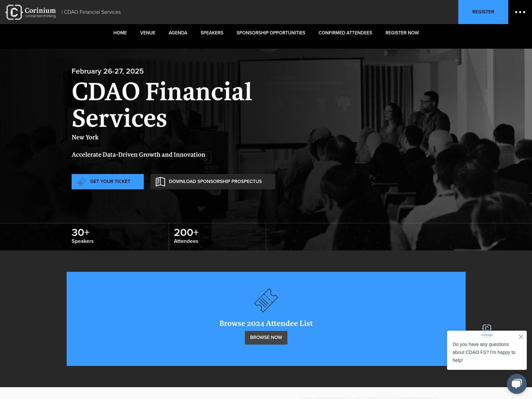Click GET YOUR TICKET button
Viewport: 532px width, 399px height.
pyautogui.click(x=108, y=181)
